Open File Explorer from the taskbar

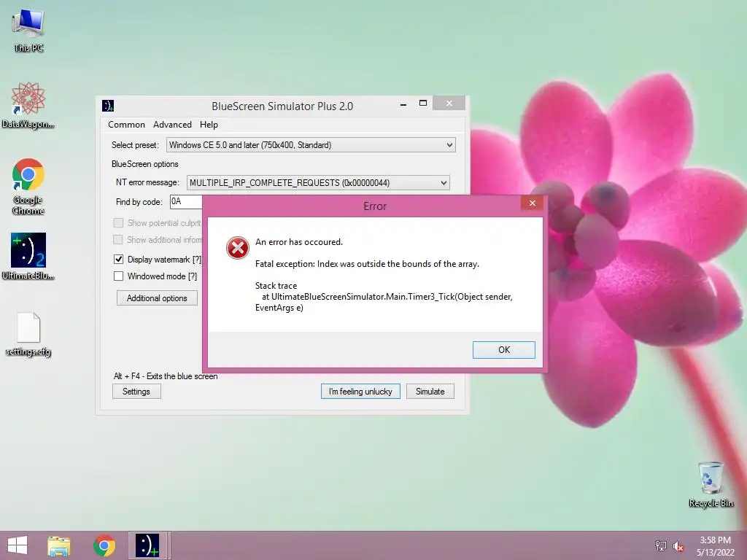click(x=58, y=545)
